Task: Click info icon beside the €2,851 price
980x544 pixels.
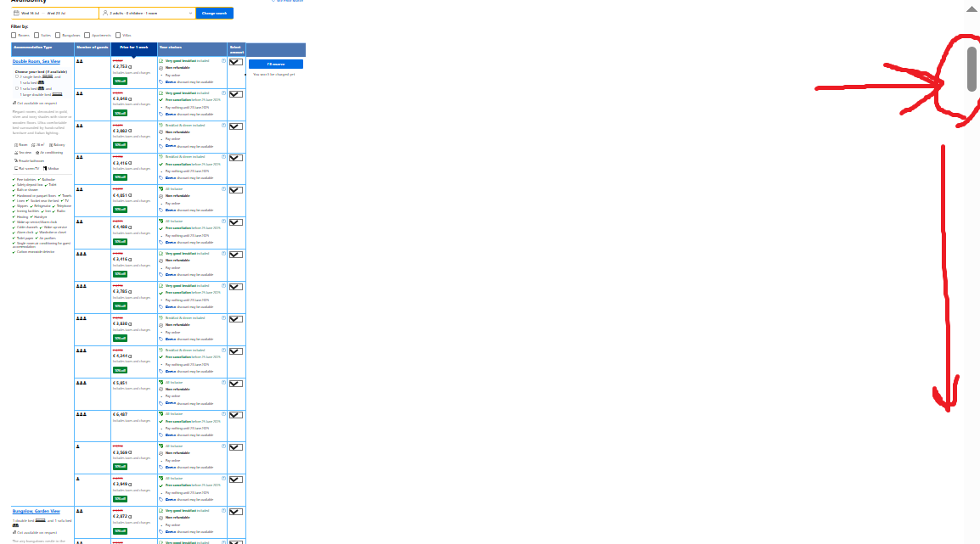Action: tap(130, 383)
